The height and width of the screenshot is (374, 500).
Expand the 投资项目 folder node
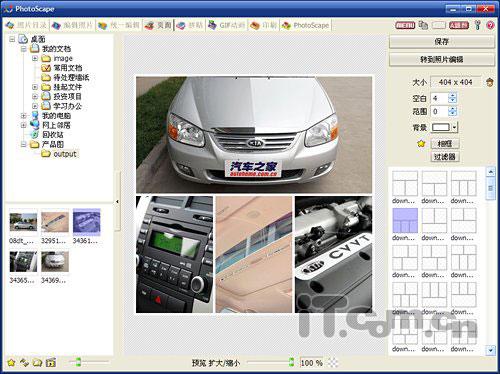pos(35,97)
